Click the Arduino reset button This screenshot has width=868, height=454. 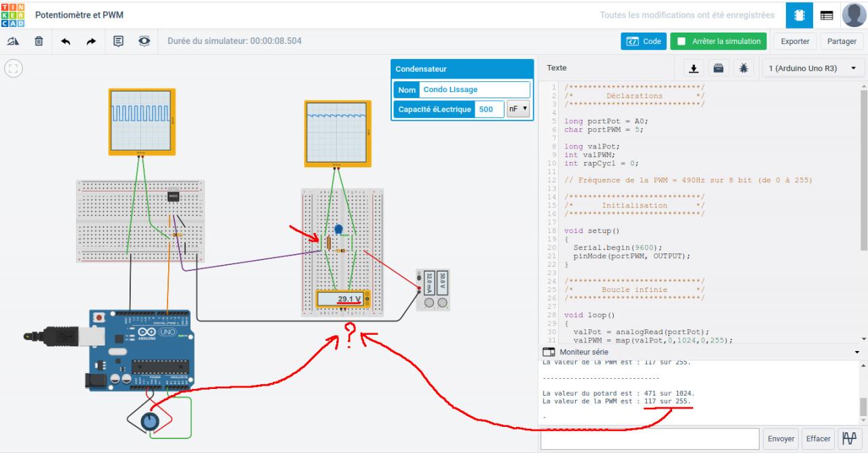(x=100, y=317)
